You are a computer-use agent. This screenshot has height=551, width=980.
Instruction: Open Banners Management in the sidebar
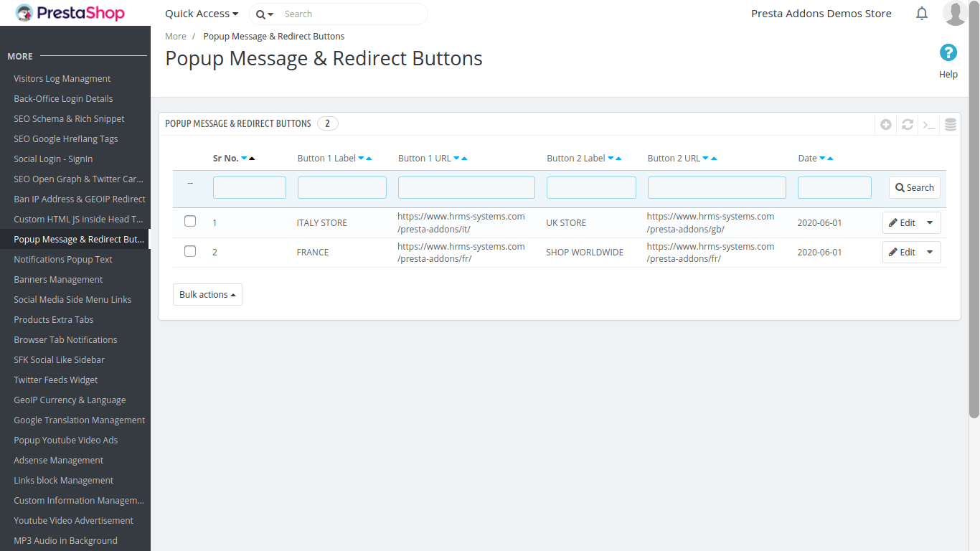(58, 280)
